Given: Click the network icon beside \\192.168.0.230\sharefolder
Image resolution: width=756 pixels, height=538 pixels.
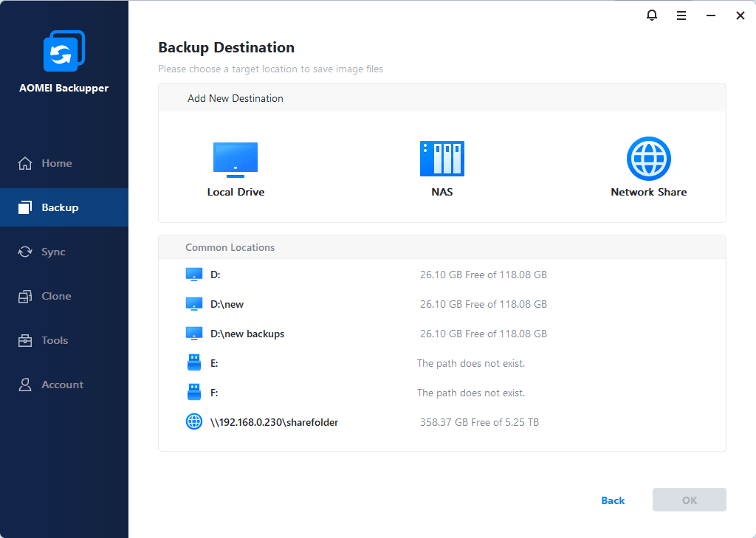Looking at the screenshot, I should [193, 422].
